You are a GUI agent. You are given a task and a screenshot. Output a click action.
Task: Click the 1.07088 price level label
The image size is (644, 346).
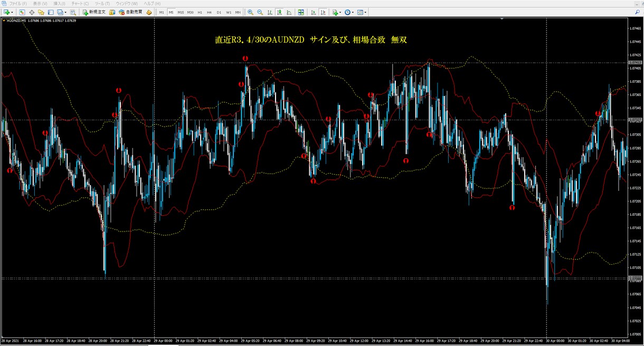pos(635,278)
